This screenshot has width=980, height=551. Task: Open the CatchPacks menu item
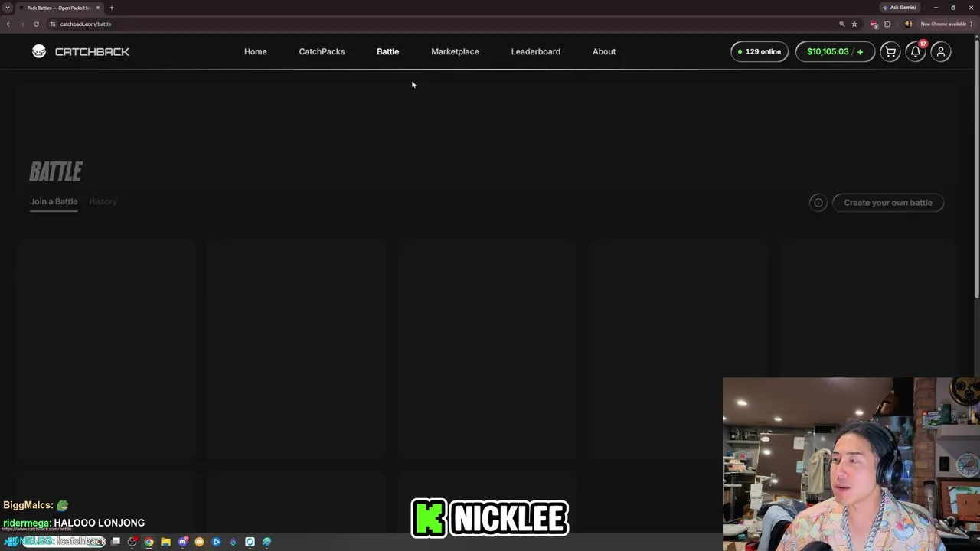(x=322, y=51)
